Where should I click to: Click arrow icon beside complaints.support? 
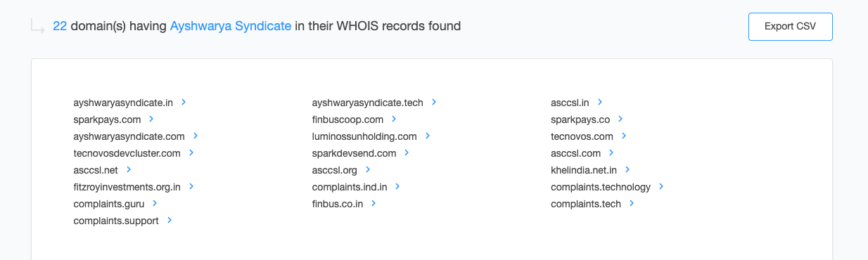click(x=170, y=220)
